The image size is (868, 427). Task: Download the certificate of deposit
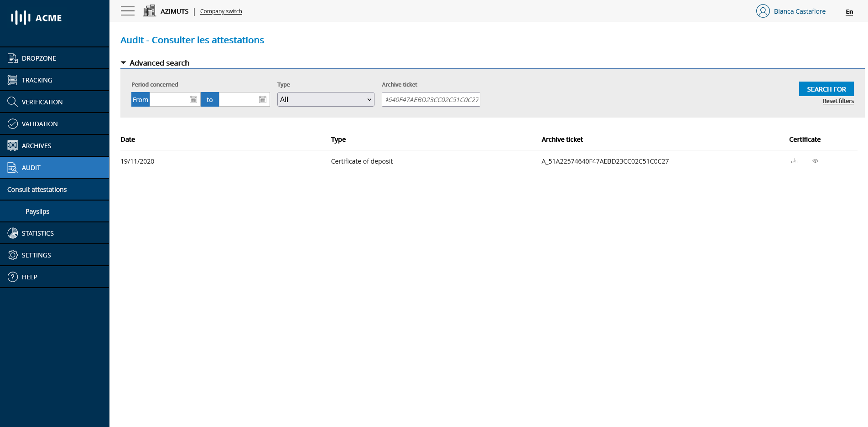[794, 161]
